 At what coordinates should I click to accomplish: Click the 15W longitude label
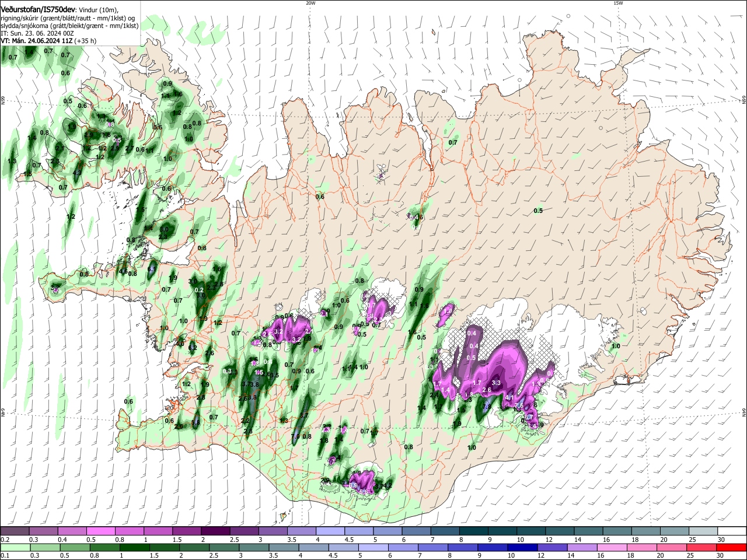618,3
